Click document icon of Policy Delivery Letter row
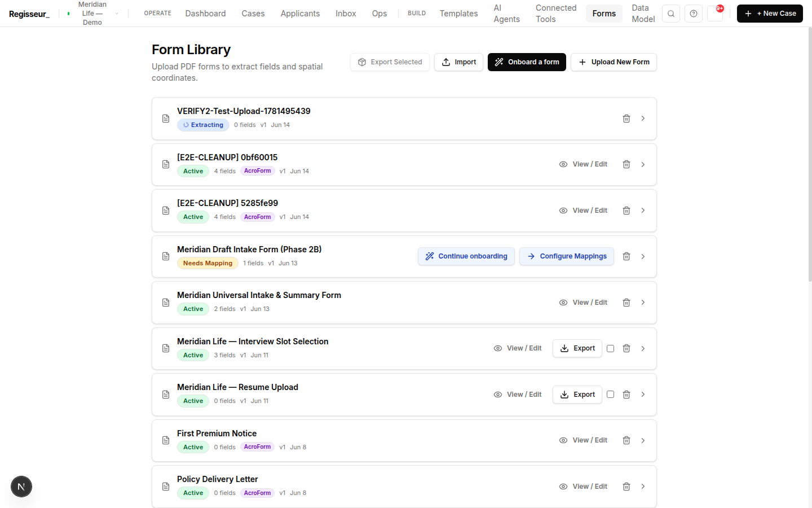The width and height of the screenshot is (812, 508). point(166,487)
